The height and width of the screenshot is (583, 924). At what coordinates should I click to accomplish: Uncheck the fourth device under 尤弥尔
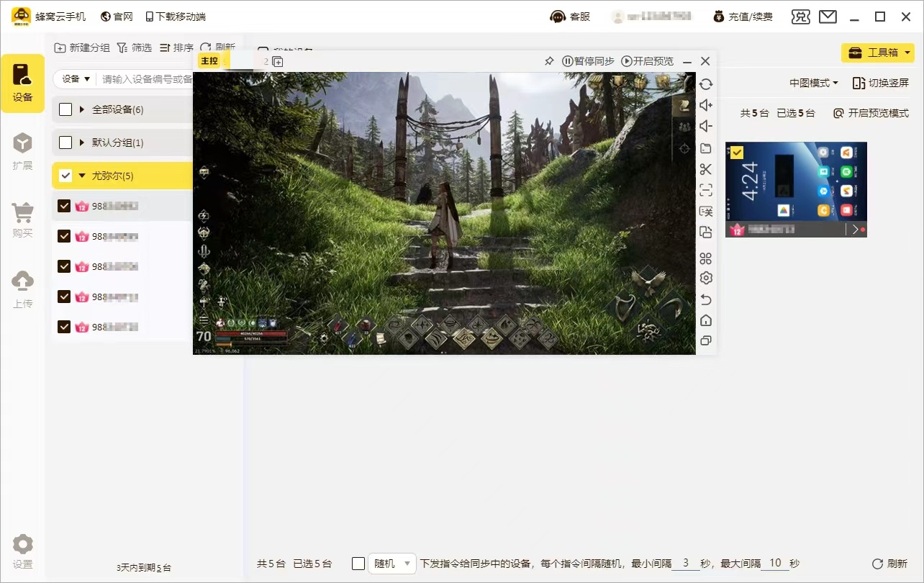click(x=64, y=297)
